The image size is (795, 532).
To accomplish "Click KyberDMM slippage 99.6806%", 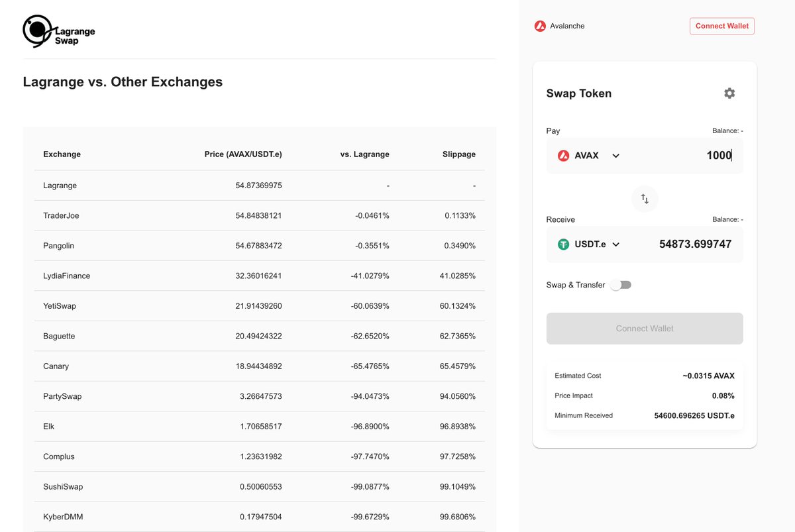I will click(x=458, y=517).
